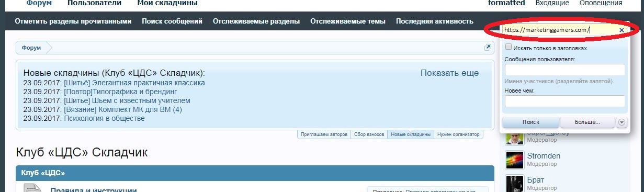Open the formatted user profile link
644x192 pixels.
[x=506, y=3]
